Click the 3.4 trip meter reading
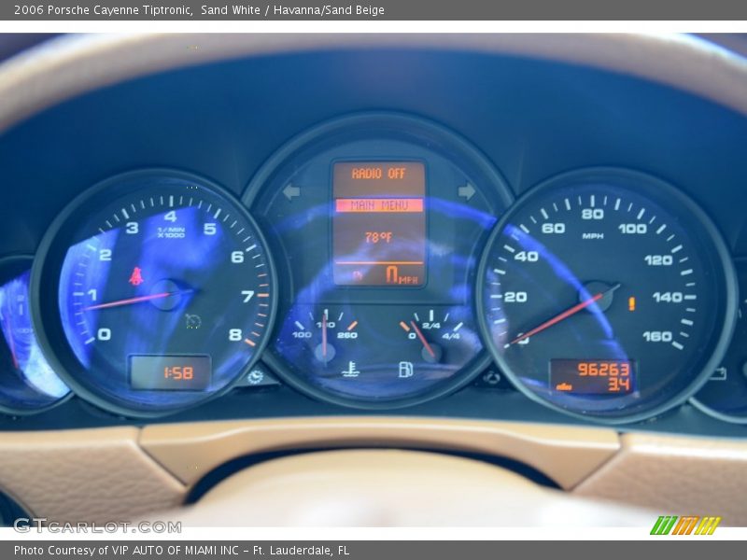 tap(619, 385)
